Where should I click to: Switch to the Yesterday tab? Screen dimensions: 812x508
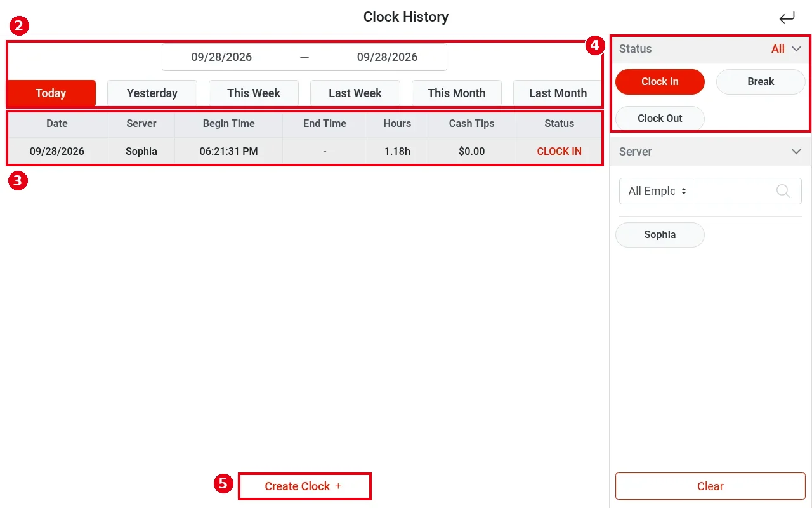[x=152, y=93]
